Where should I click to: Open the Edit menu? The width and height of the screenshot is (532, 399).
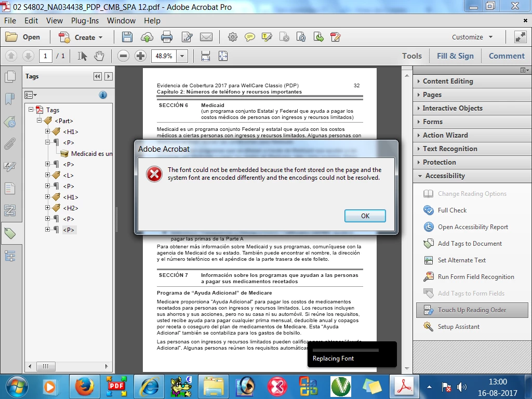point(31,21)
